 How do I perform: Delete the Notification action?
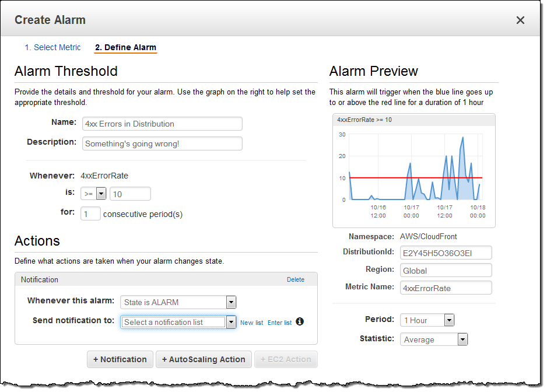pos(295,279)
